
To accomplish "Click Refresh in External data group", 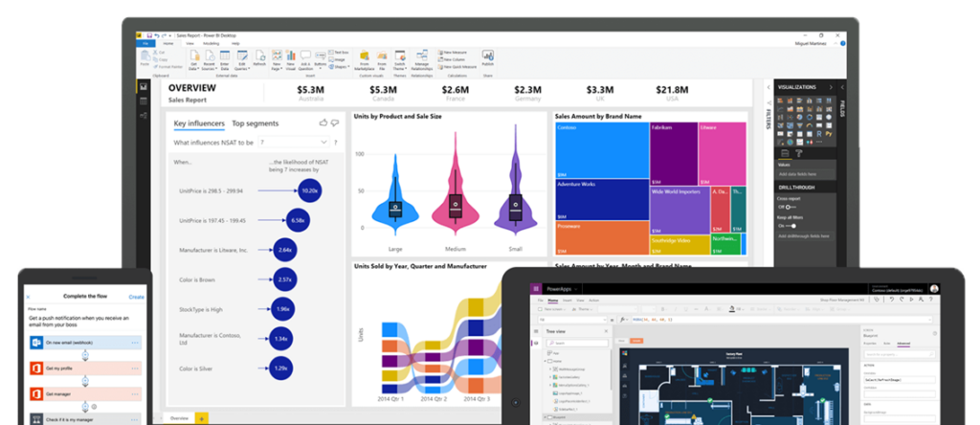I will click(x=259, y=58).
